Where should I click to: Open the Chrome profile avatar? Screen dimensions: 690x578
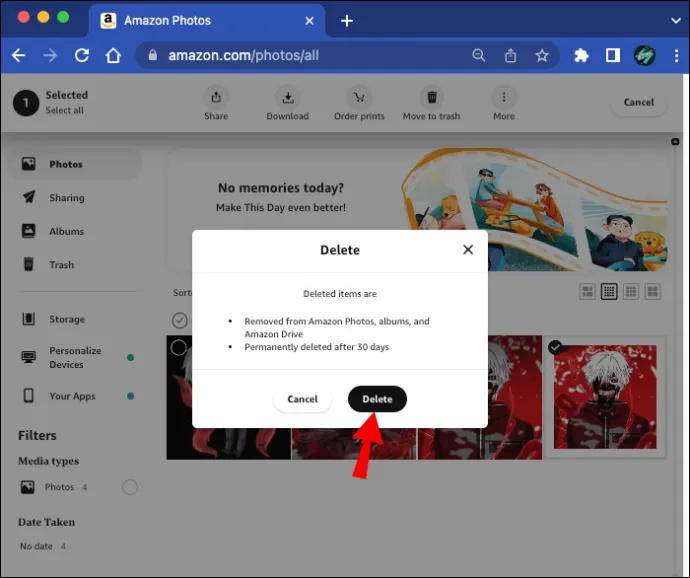pyautogui.click(x=644, y=55)
